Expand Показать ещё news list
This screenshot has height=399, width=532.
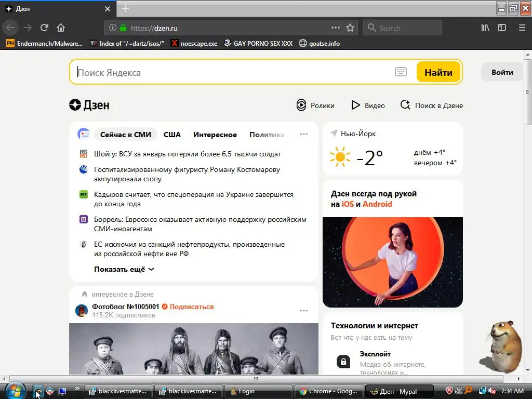[x=124, y=269]
